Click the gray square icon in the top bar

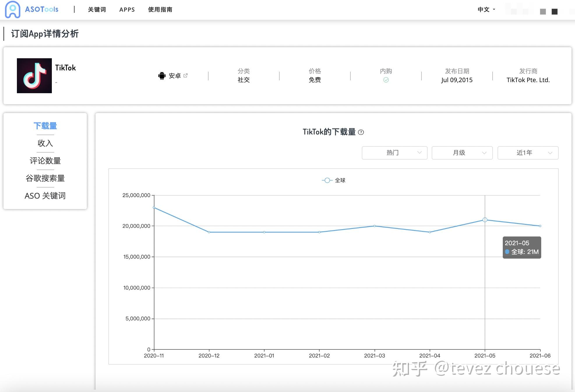(543, 12)
